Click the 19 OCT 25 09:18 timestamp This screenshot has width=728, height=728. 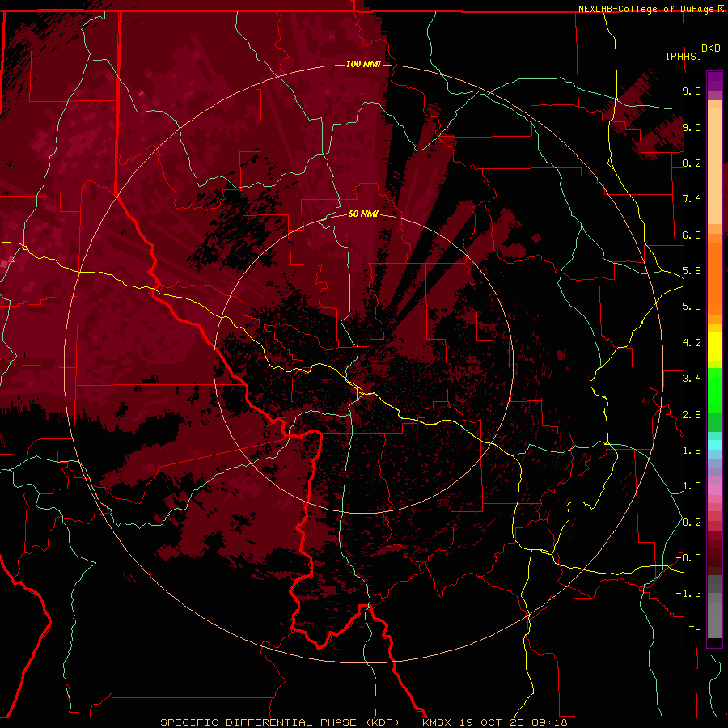coord(514,722)
